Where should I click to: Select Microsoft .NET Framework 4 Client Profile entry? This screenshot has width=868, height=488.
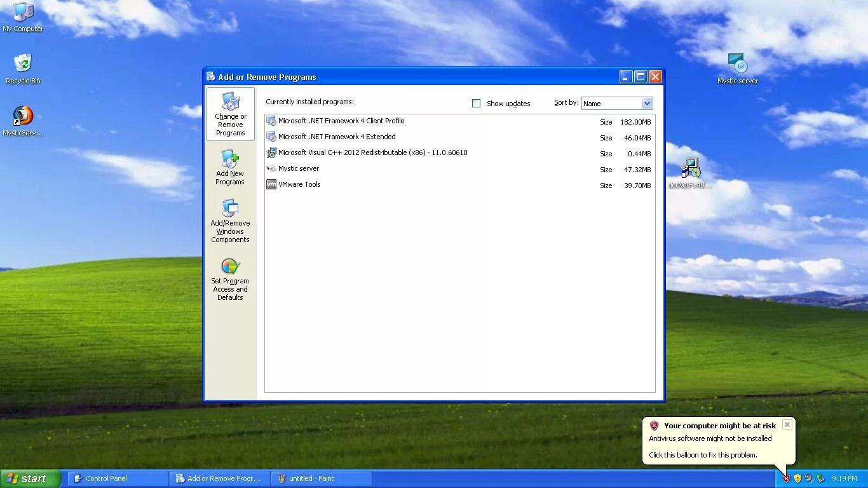tap(459, 121)
